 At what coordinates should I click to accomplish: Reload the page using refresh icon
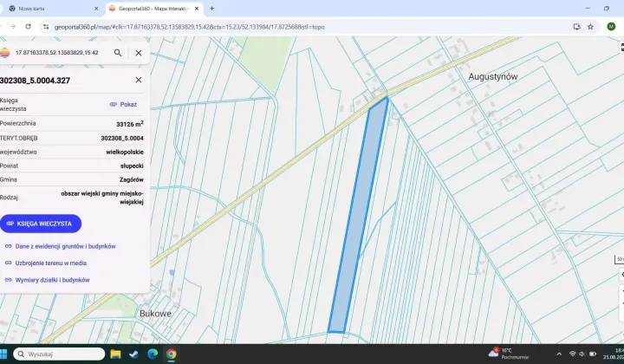coord(28,27)
